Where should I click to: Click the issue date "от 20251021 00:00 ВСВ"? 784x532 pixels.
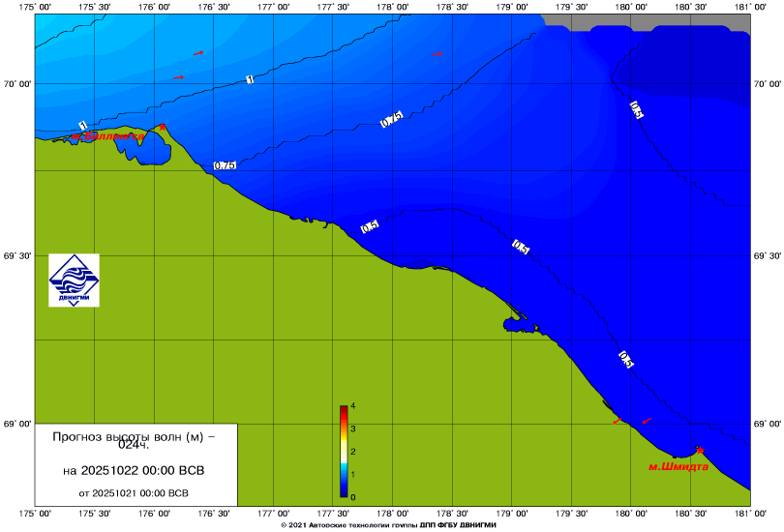(x=135, y=492)
